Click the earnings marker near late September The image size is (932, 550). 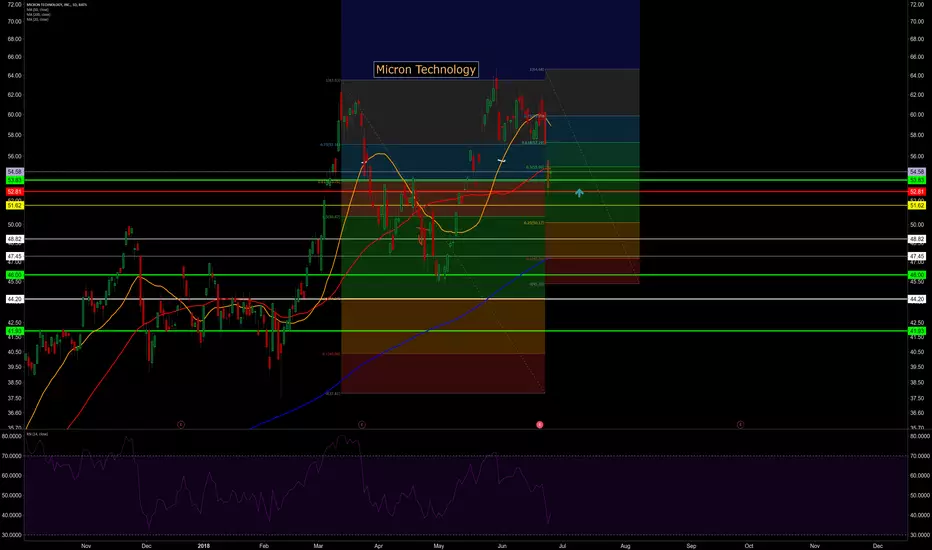[740, 425]
